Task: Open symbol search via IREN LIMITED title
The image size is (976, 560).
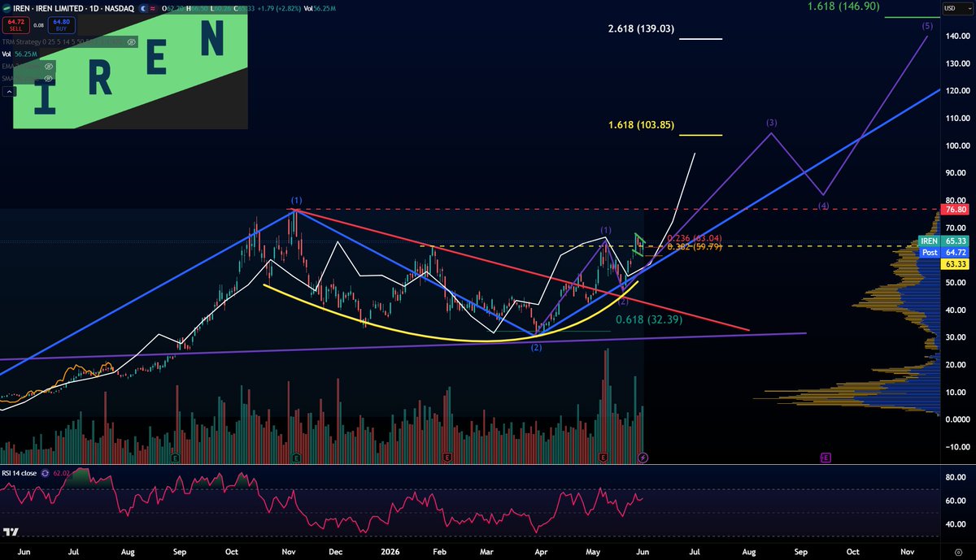Action: [59, 8]
